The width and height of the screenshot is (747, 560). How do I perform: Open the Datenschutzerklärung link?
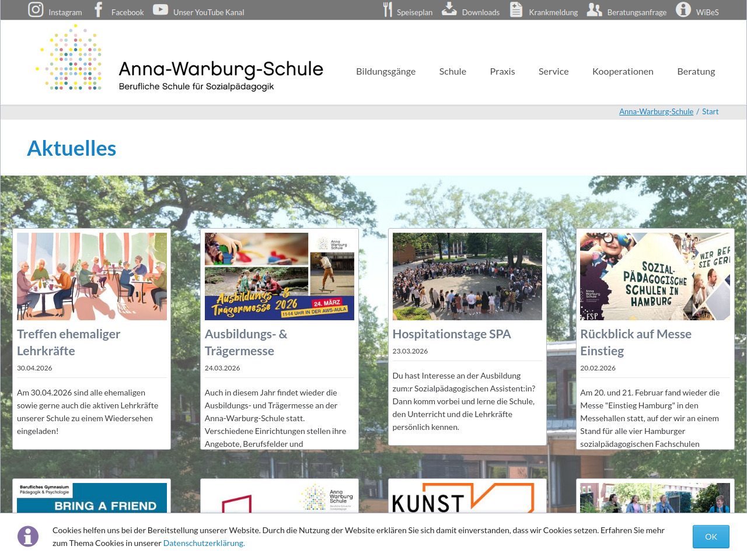tap(204, 543)
